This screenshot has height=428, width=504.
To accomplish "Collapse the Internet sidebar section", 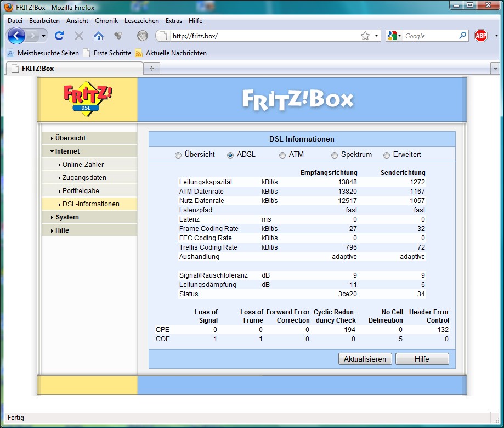I will 89,151.
